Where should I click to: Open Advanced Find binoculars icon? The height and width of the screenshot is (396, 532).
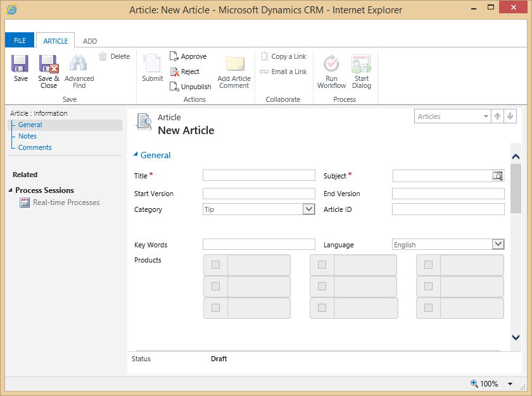pos(79,64)
